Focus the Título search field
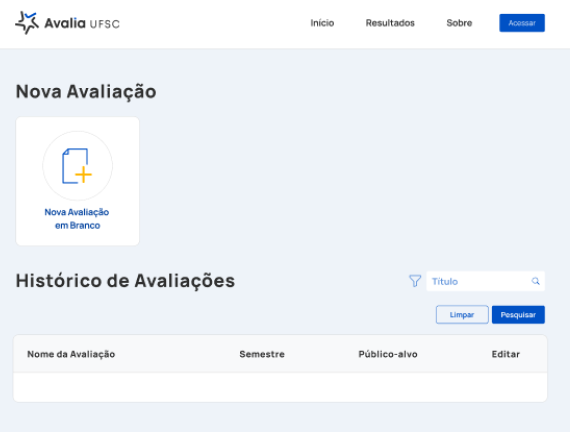This screenshot has width=570, height=432. pyautogui.click(x=485, y=281)
